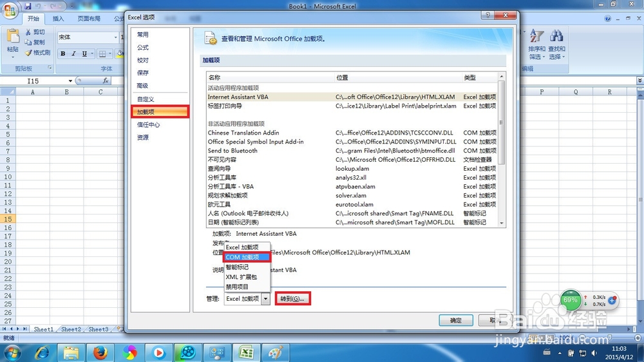
Task: Open file explorer taskbar icon
Action: click(71, 352)
